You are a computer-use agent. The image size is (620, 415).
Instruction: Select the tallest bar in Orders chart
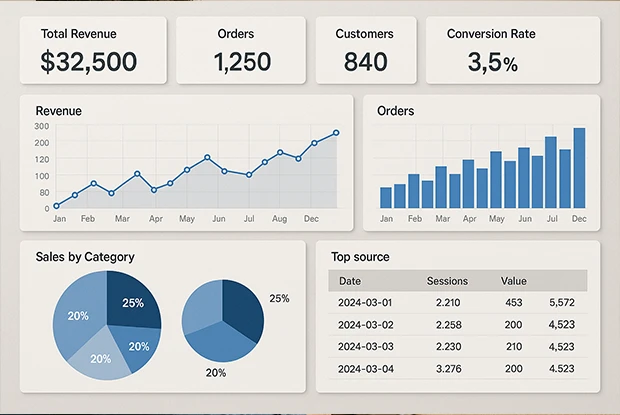(x=579, y=167)
